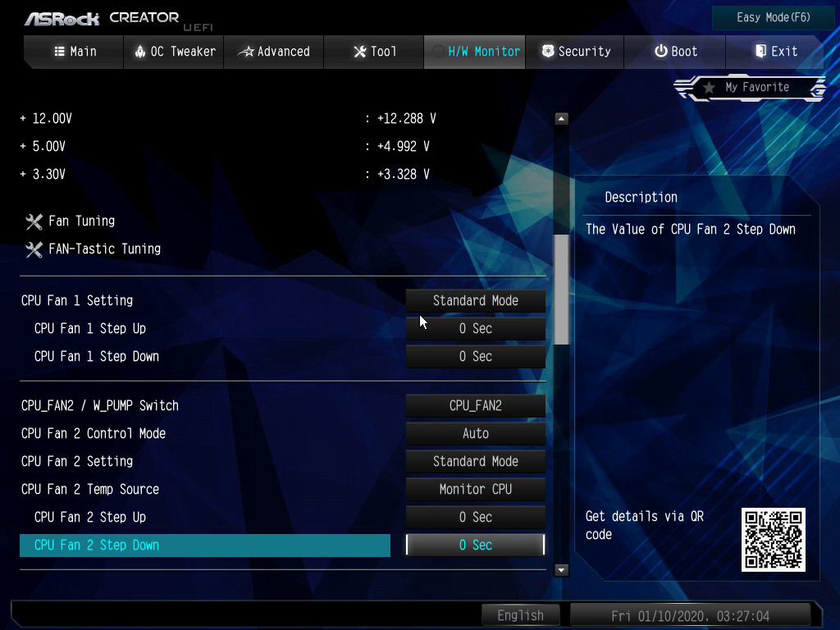
Task: Switch to the Advanced tab
Action: 274,52
